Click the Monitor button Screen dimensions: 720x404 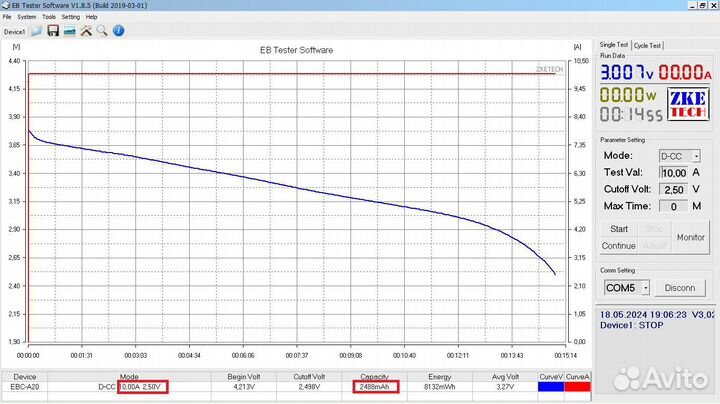pos(690,237)
